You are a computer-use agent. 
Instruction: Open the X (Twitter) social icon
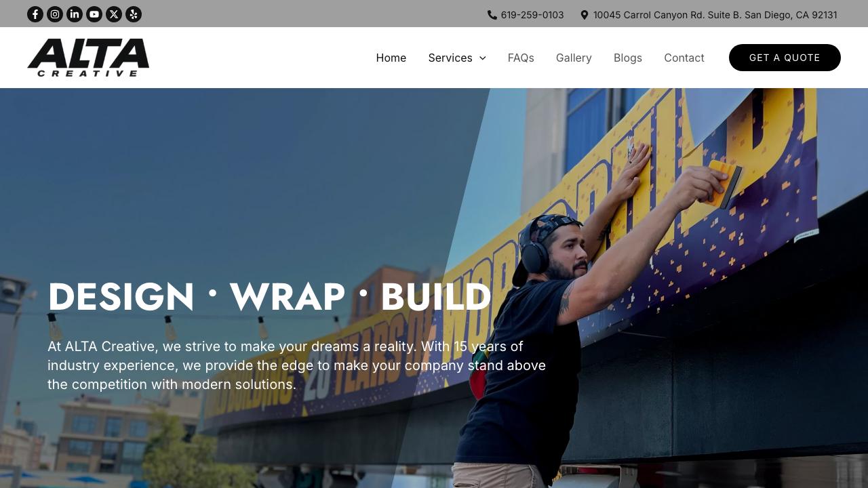click(x=114, y=14)
